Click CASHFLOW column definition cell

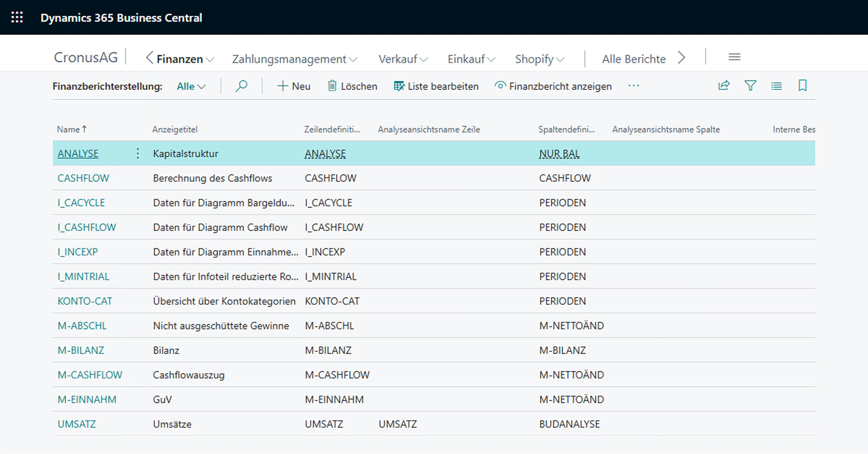[x=565, y=178]
